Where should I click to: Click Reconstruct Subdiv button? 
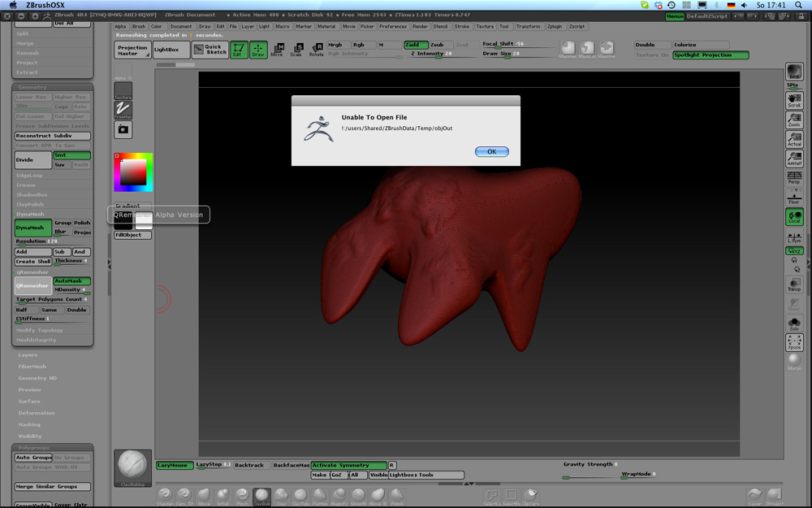[52, 136]
